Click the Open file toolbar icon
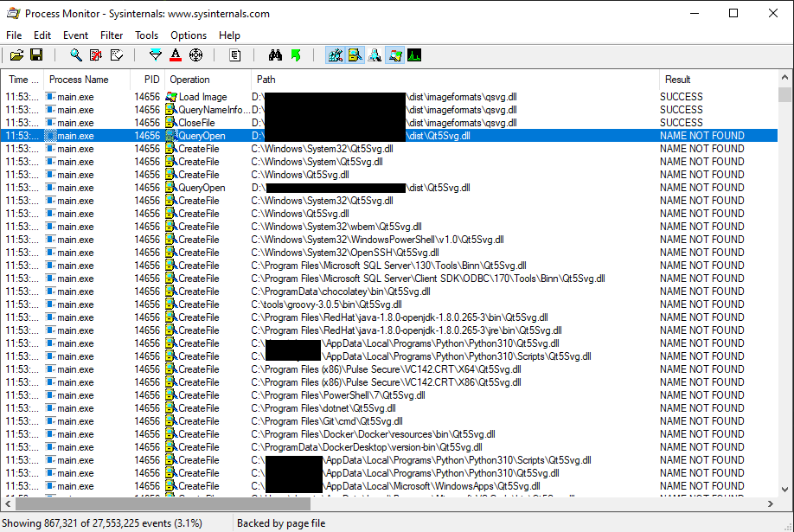The image size is (794, 532). [x=16, y=55]
